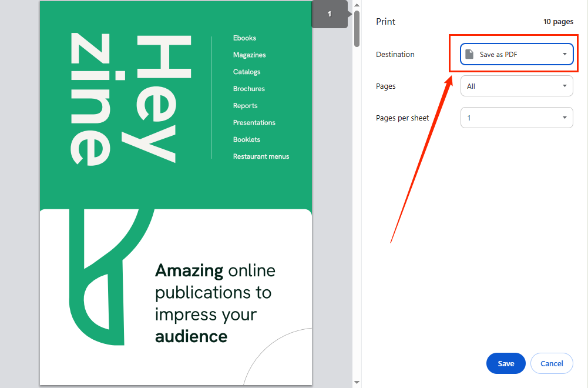Open the Pages per sheet dropdown
The width and height of the screenshot is (588, 388).
point(516,118)
